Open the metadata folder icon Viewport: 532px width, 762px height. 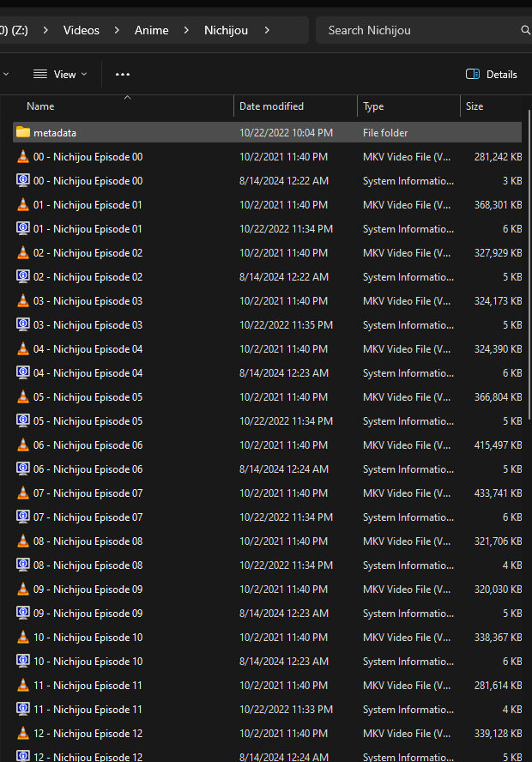pos(23,132)
